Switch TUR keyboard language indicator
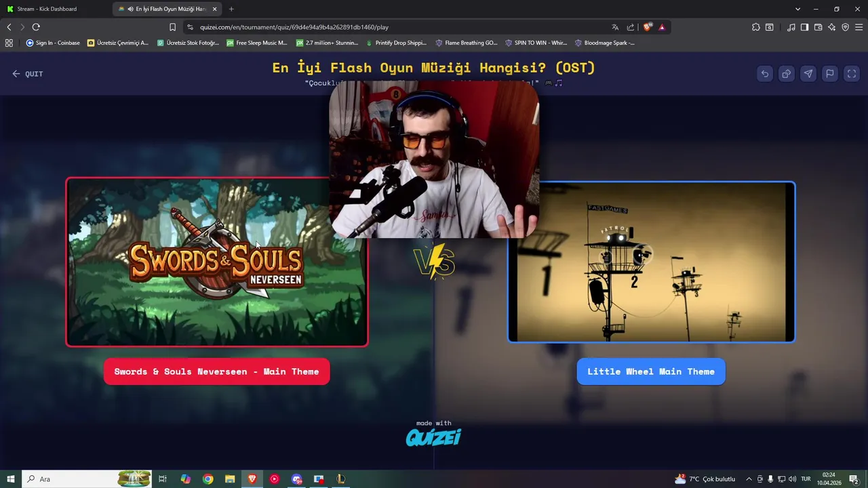The image size is (868, 488). point(806,479)
